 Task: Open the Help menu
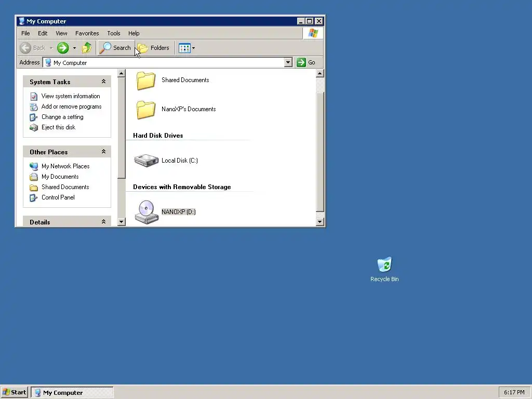[x=134, y=33]
